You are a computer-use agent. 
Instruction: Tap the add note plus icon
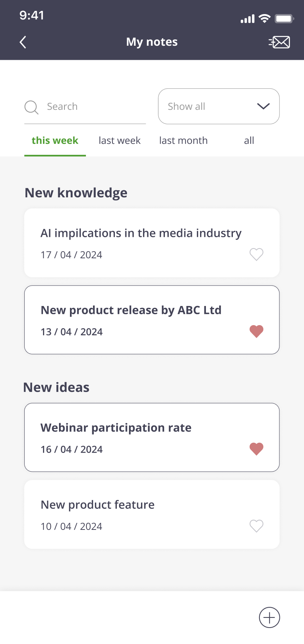coord(269,617)
